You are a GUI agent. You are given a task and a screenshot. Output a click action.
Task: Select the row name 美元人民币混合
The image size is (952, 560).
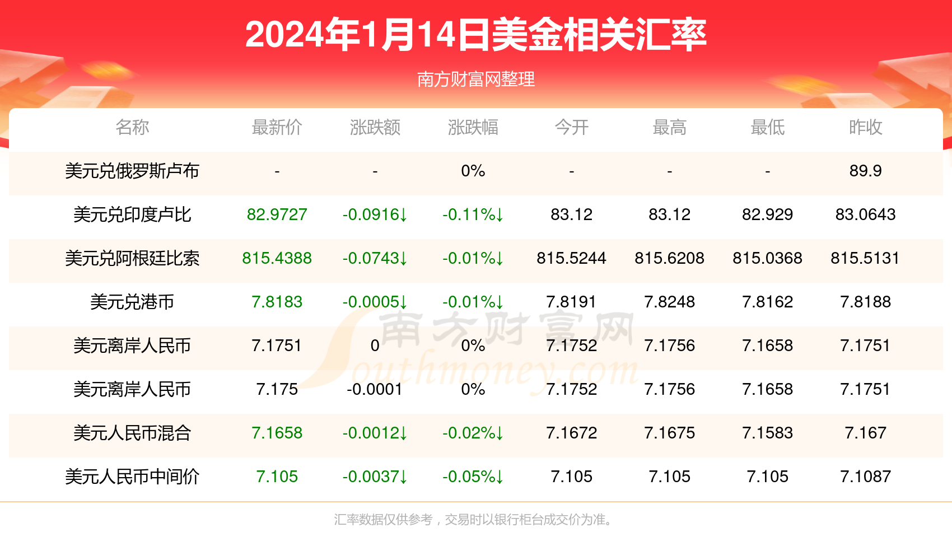click(x=132, y=433)
